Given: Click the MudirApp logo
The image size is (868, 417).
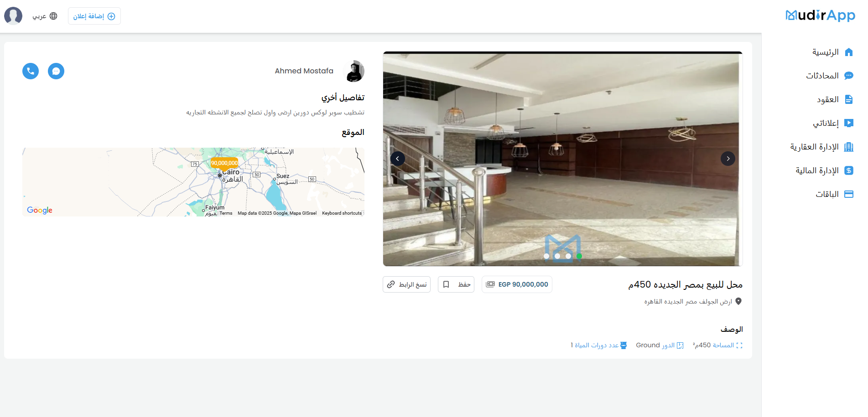Looking at the screenshot, I should [820, 16].
